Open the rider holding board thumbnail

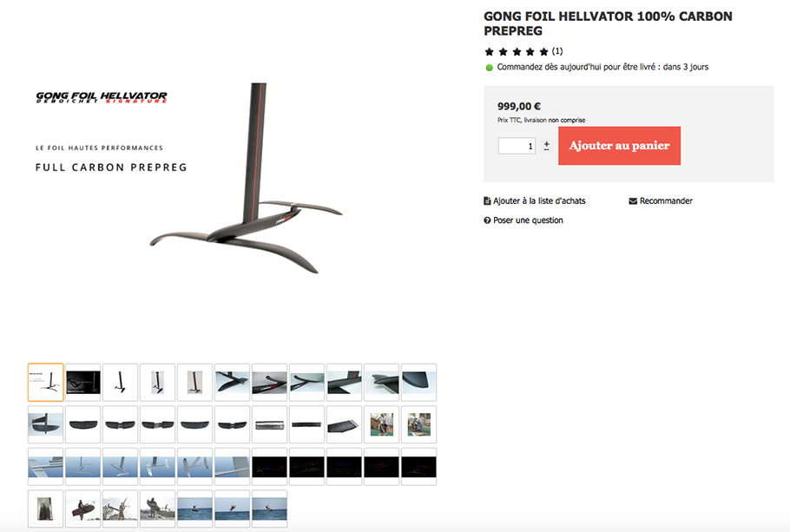click(x=83, y=509)
